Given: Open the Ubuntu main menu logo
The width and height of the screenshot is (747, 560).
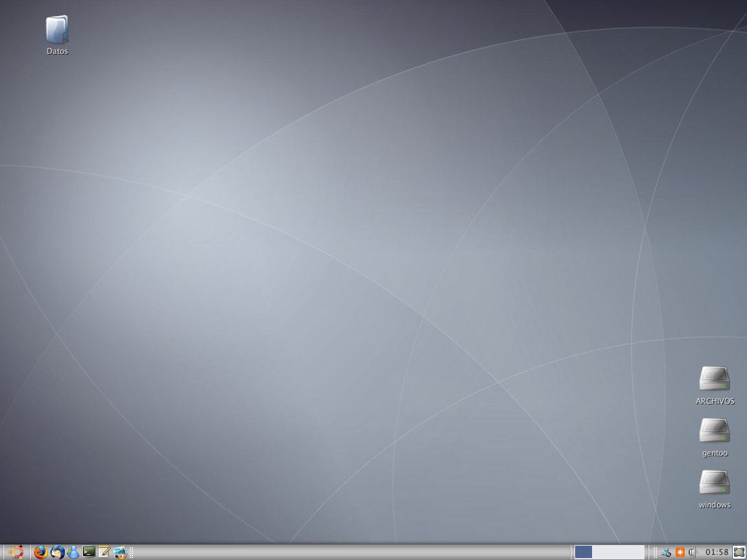Looking at the screenshot, I should pyautogui.click(x=16, y=552).
